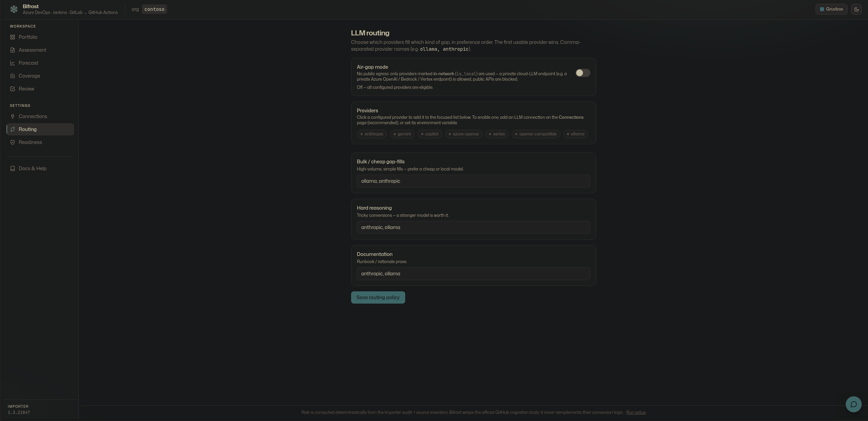Click the SETTINGS section label
The image size is (868, 421).
(x=20, y=106)
